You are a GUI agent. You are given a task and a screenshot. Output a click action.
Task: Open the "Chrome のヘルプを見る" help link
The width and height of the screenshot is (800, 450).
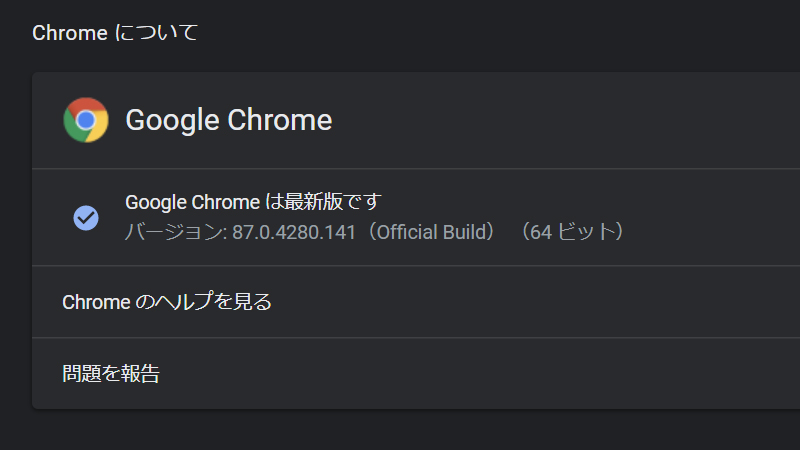click(167, 302)
